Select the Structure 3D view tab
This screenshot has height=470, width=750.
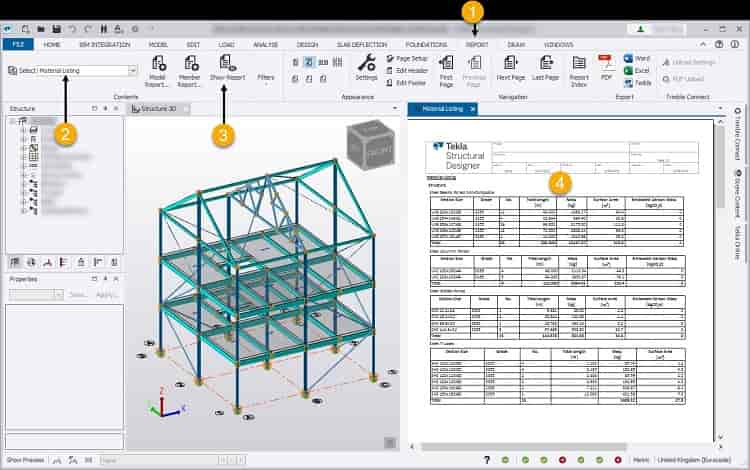[x=159, y=108]
